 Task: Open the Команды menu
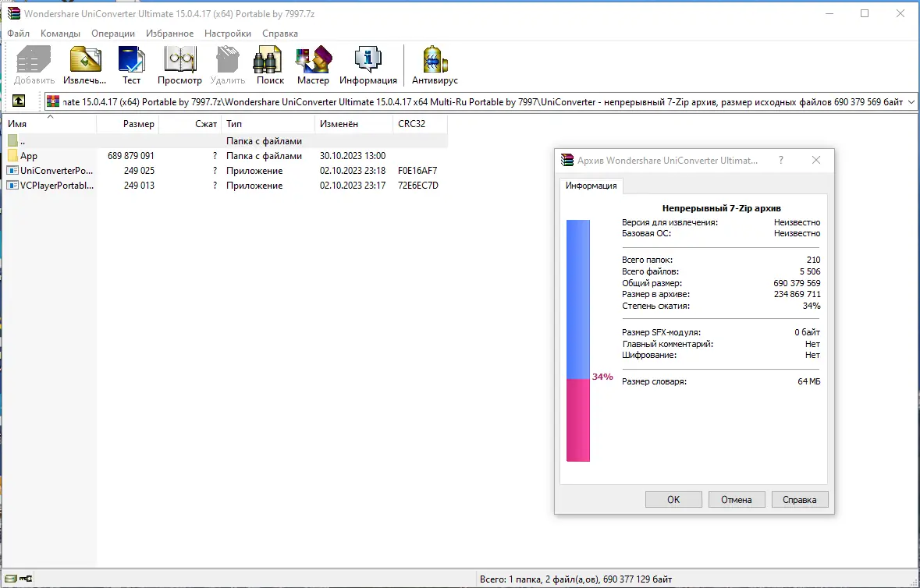click(x=61, y=34)
